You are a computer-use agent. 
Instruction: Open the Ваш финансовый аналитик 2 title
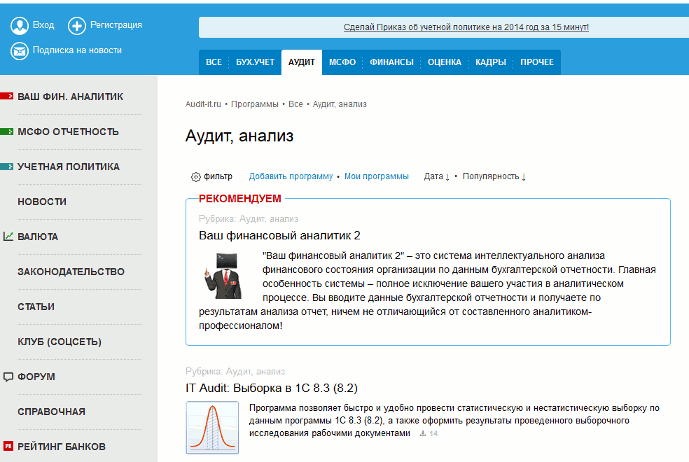pyautogui.click(x=278, y=235)
